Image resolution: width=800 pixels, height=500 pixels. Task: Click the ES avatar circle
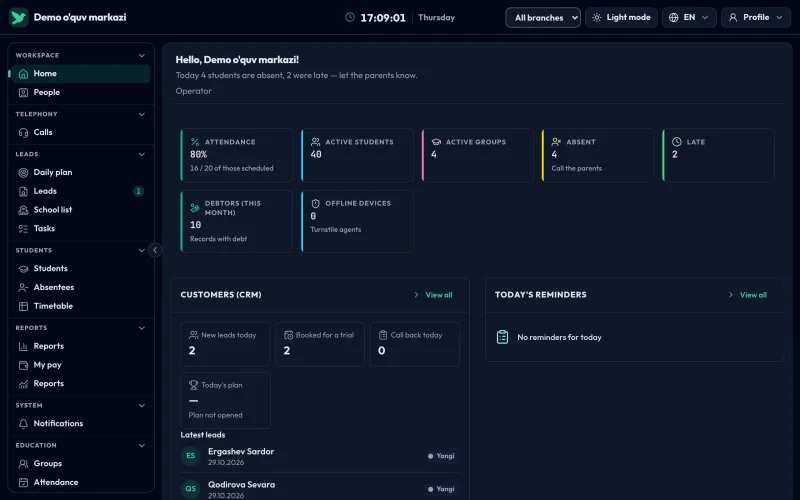pyautogui.click(x=190, y=456)
